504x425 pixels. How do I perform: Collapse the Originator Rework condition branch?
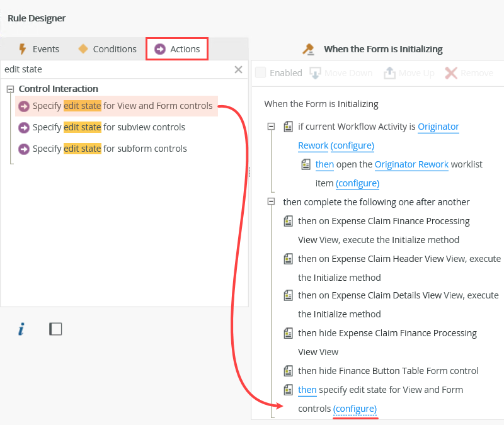pyautogui.click(x=272, y=126)
